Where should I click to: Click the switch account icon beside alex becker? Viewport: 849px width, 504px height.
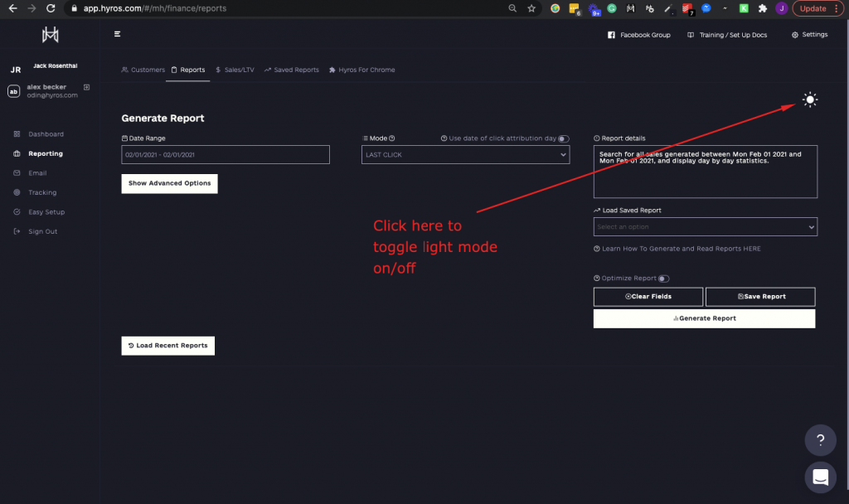pos(86,87)
